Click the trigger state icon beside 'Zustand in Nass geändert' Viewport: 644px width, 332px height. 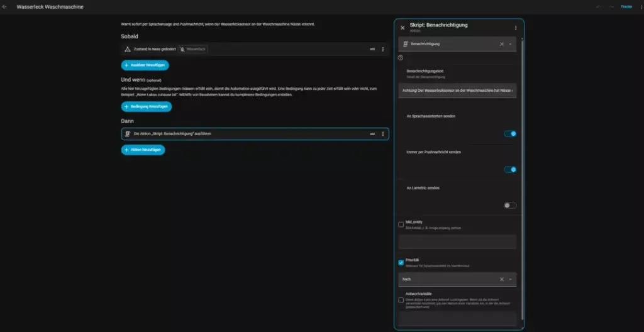click(127, 49)
